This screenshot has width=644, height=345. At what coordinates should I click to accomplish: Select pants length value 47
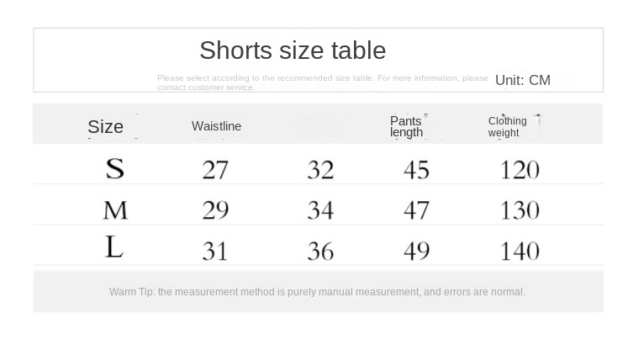coord(416,210)
